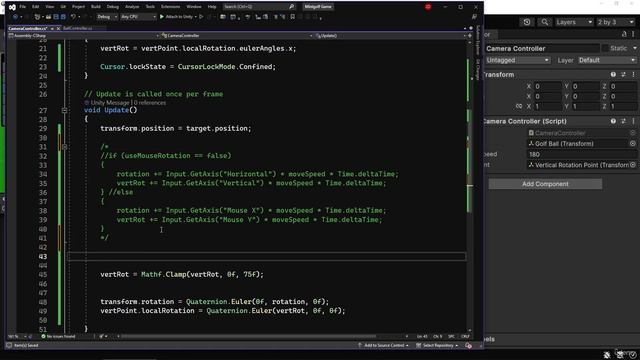This screenshot has height=360, width=640.
Task: Open the Debug configuration dropdown
Action: point(107,17)
